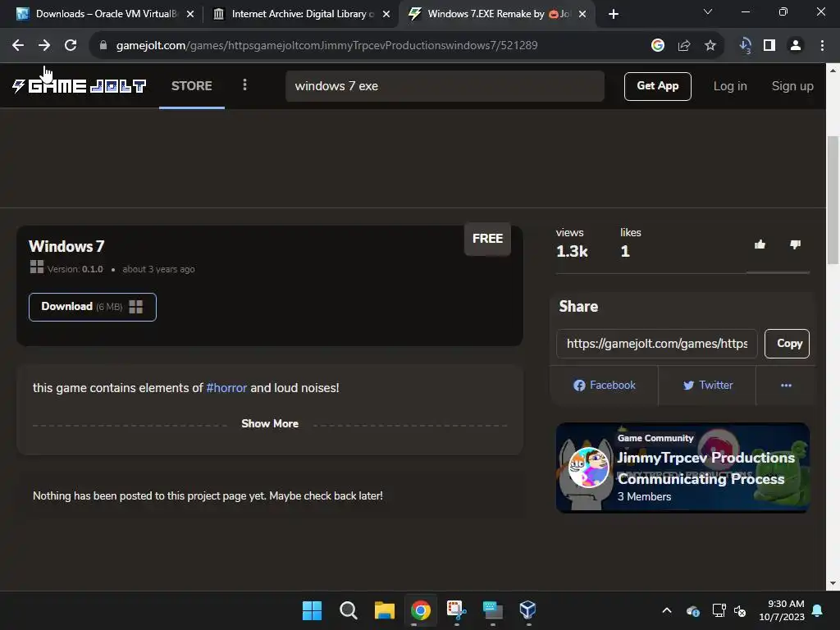840x630 pixels.
Task: Go forward in browser history
Action: tap(44, 46)
